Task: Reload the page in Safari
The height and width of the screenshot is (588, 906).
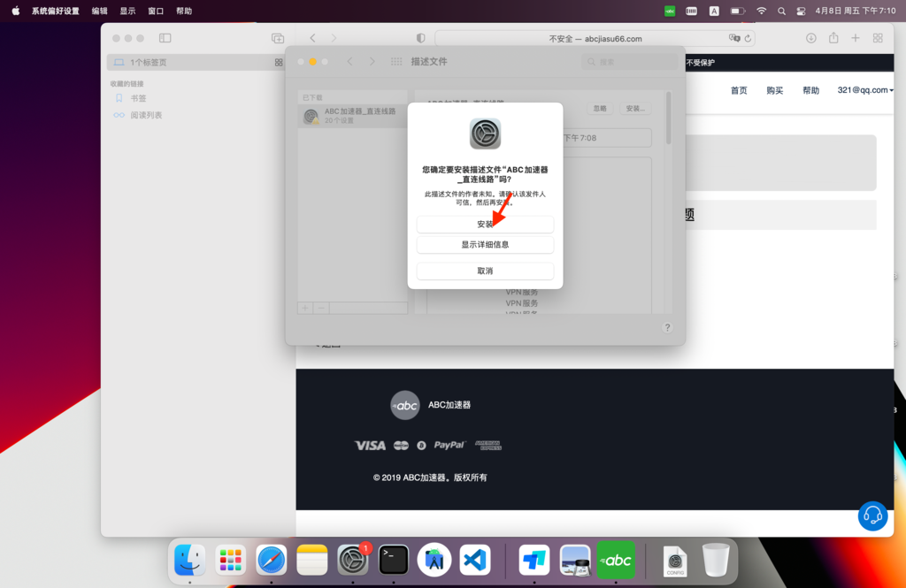Action: pos(748,38)
